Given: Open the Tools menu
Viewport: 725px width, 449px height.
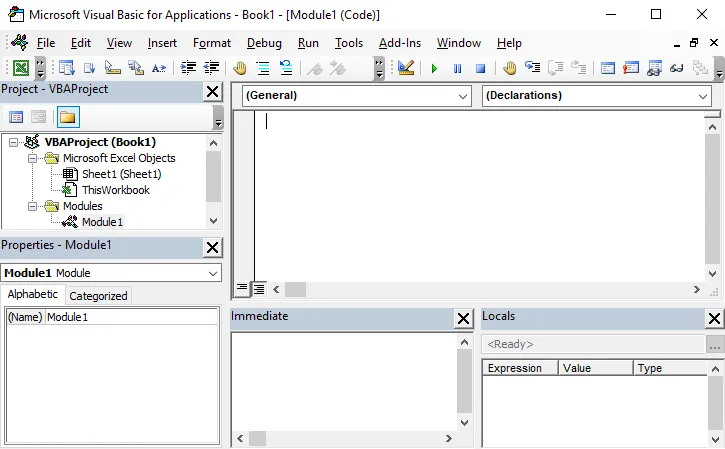Looking at the screenshot, I should coord(349,43).
